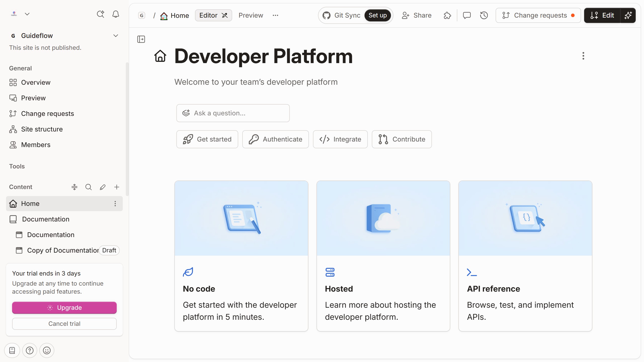Click the Developer Platform title

pos(263,56)
